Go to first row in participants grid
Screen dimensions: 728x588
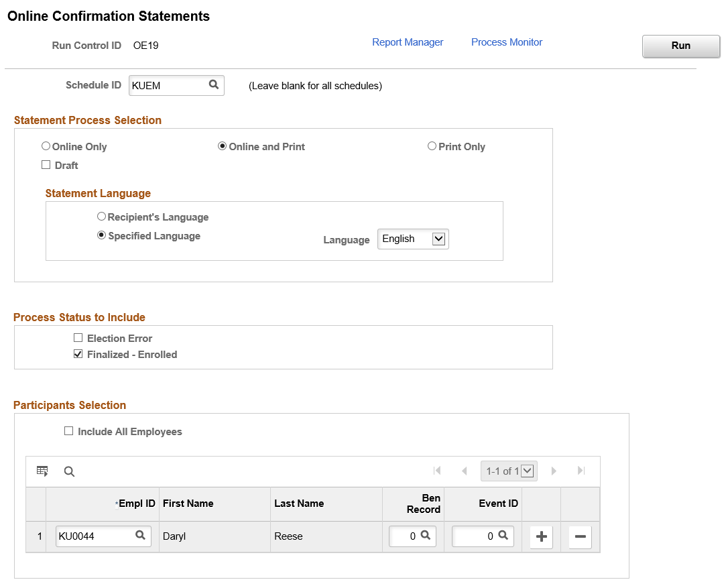pos(437,471)
